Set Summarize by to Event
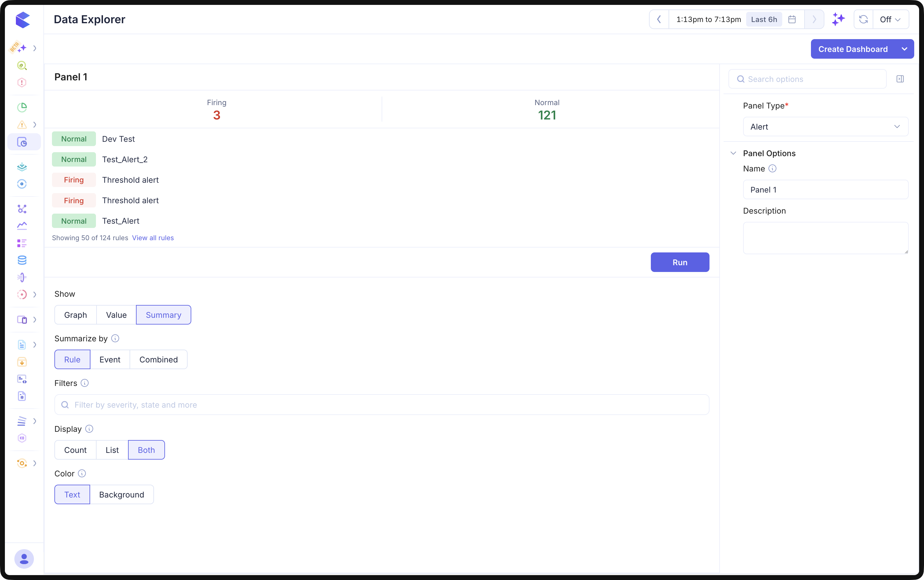Viewport: 924px width, 580px height. click(110, 359)
